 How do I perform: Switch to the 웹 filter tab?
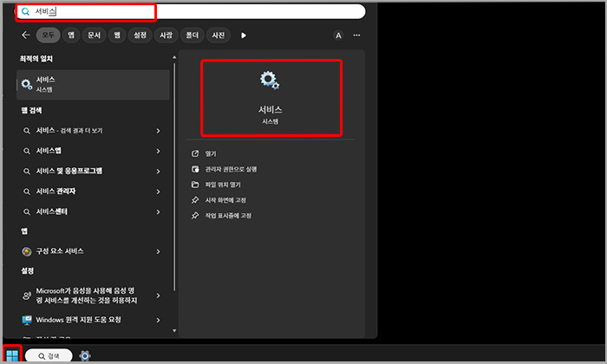(x=117, y=36)
